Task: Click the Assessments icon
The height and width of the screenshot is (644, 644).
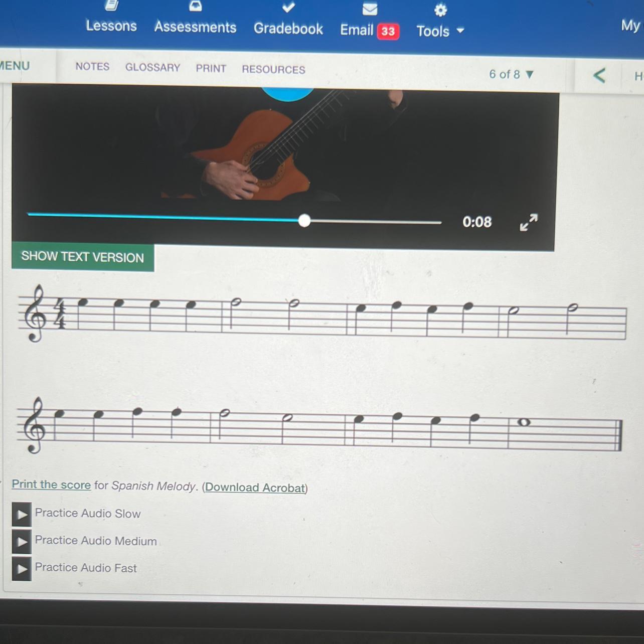Action: point(195,6)
